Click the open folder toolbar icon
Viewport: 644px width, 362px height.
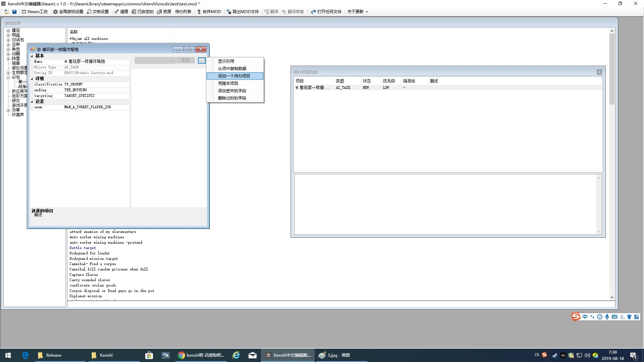[6, 12]
